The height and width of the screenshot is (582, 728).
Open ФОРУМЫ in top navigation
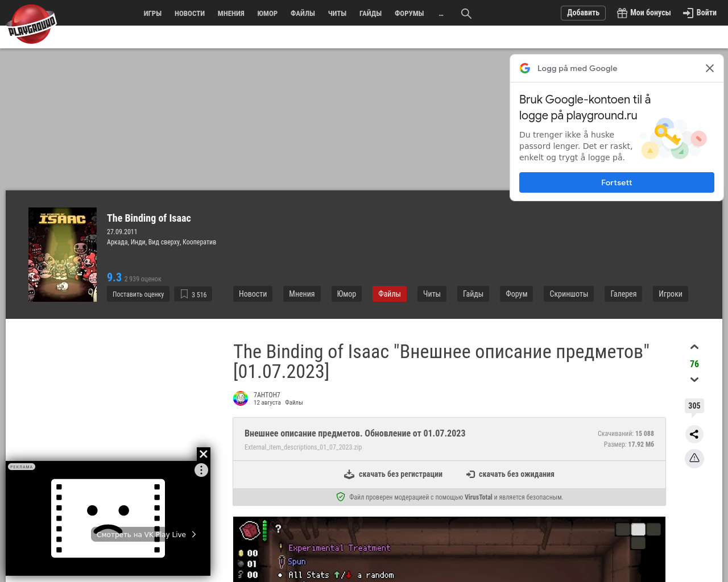pyautogui.click(x=409, y=13)
